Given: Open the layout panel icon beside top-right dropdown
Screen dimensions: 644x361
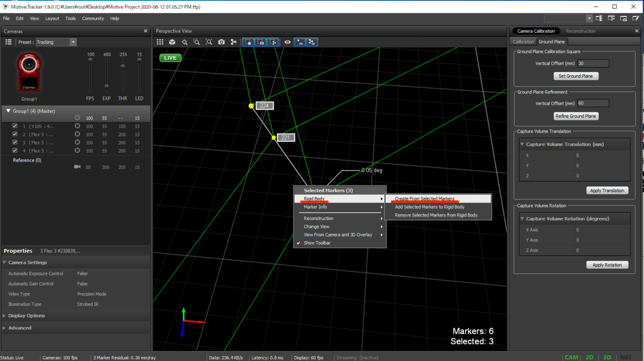Looking at the screenshot, I should (599, 18).
